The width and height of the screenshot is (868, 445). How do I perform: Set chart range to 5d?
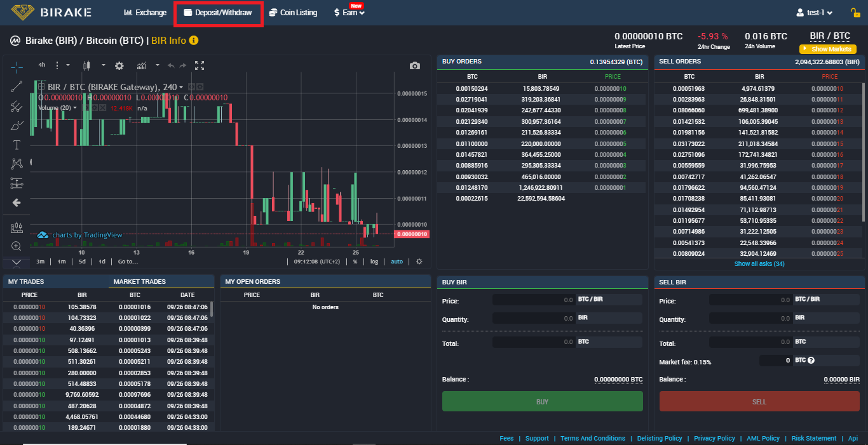(x=82, y=262)
